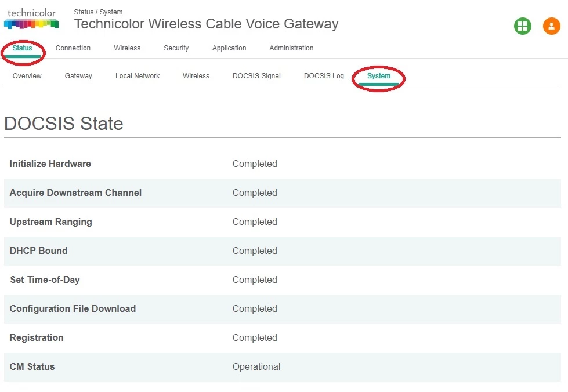View the DOCSIS Signal sub-tab
The width and height of the screenshot is (568, 392).
[256, 76]
